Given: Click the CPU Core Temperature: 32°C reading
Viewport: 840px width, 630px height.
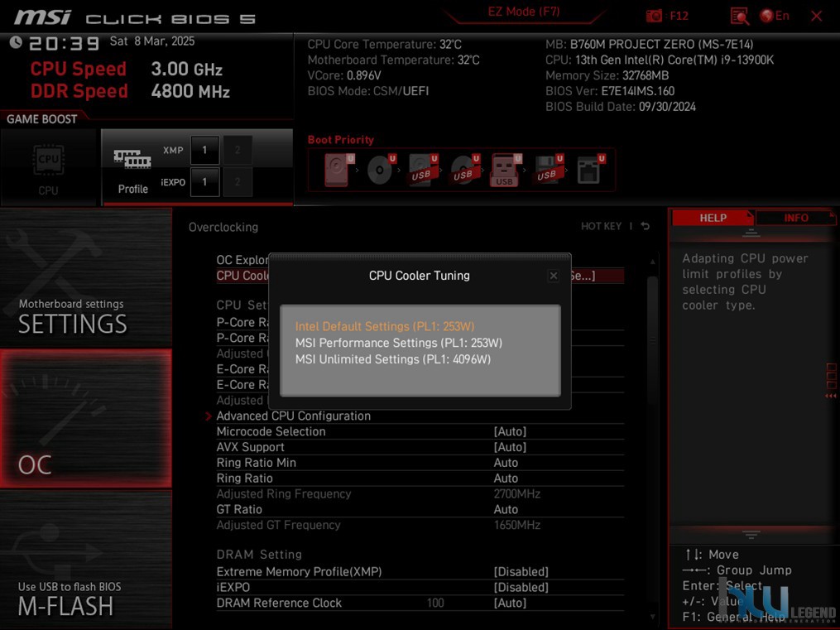Looking at the screenshot, I should point(385,45).
